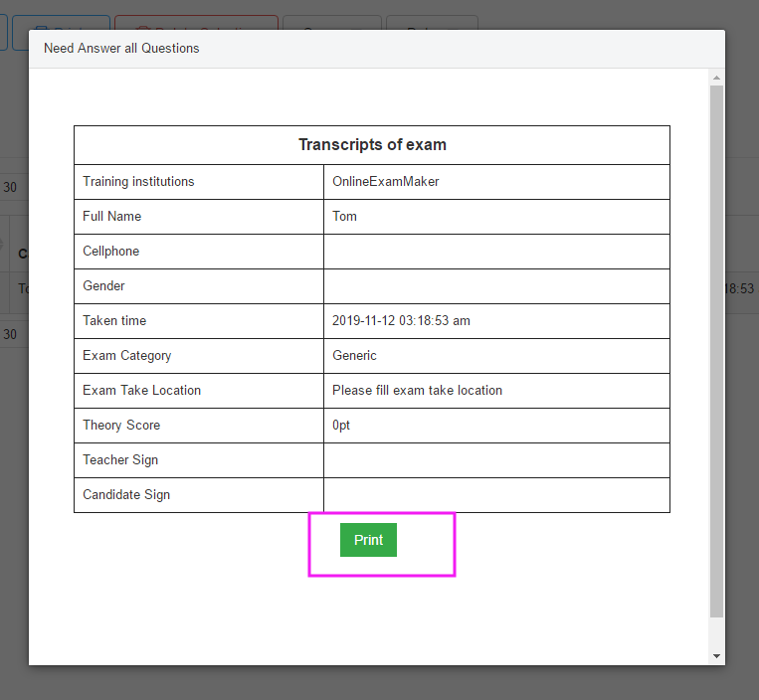Click the scrollbar up arrow in dialog
The height and width of the screenshot is (700, 759).
pos(716,78)
